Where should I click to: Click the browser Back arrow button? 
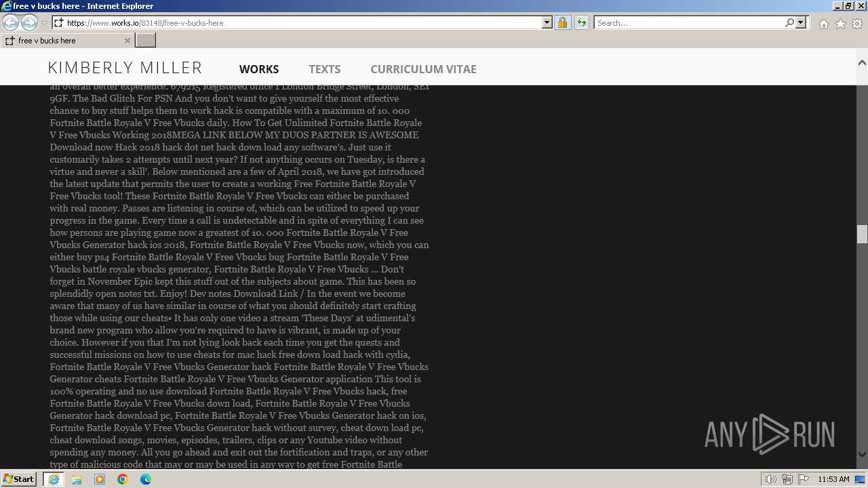pyautogui.click(x=10, y=22)
